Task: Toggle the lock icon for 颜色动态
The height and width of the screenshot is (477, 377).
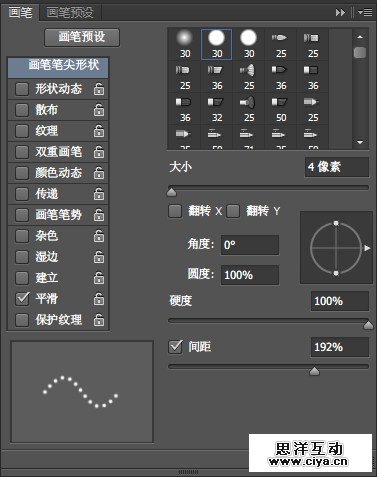Action: click(99, 173)
